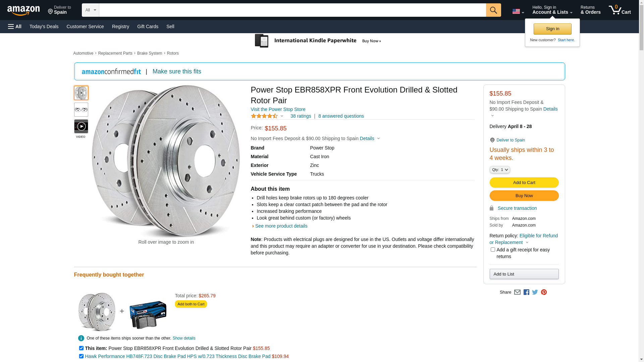The width and height of the screenshot is (644, 362).
Task: Share product on Pinterest
Action: point(544,292)
